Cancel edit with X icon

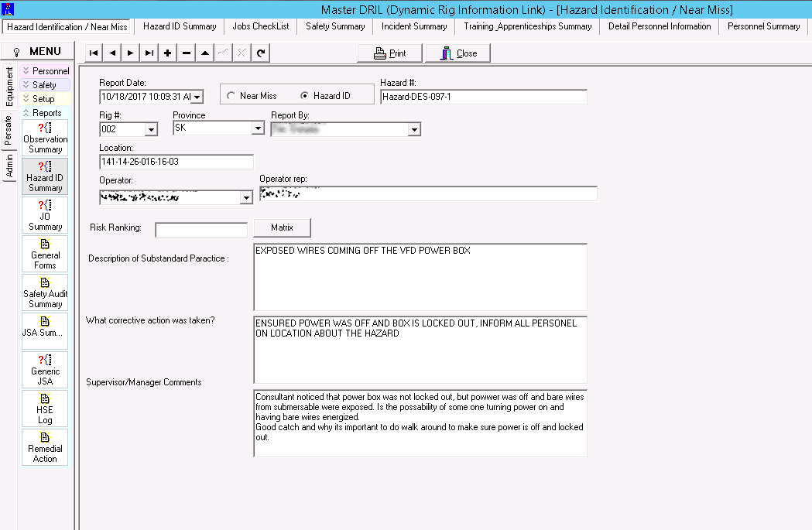click(x=242, y=53)
